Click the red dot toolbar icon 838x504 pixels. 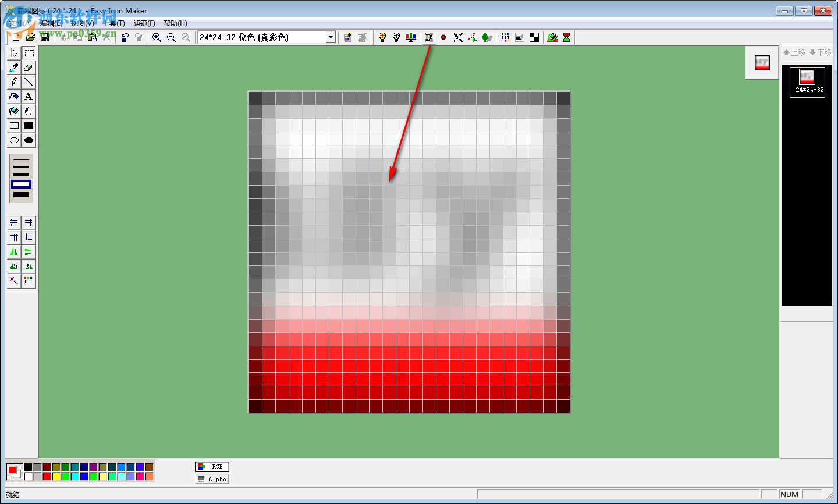pos(443,37)
